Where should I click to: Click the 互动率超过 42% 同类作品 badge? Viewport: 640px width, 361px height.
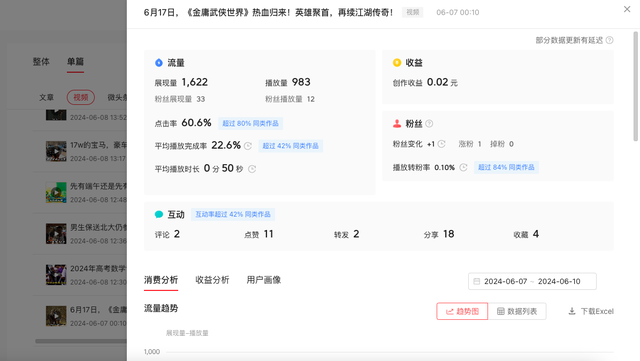(233, 214)
